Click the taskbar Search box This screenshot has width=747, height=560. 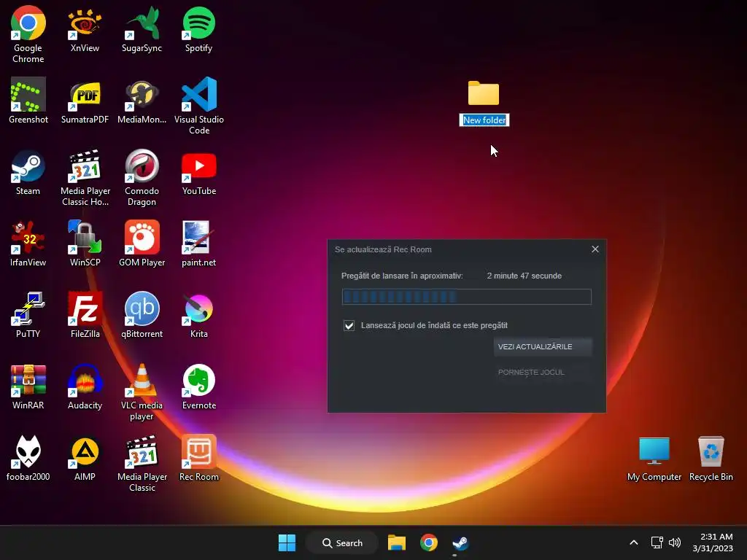tap(343, 542)
